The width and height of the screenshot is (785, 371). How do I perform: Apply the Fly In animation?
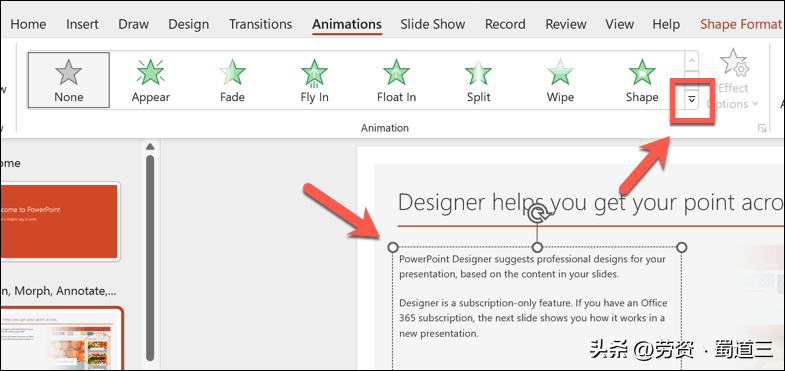click(x=314, y=80)
